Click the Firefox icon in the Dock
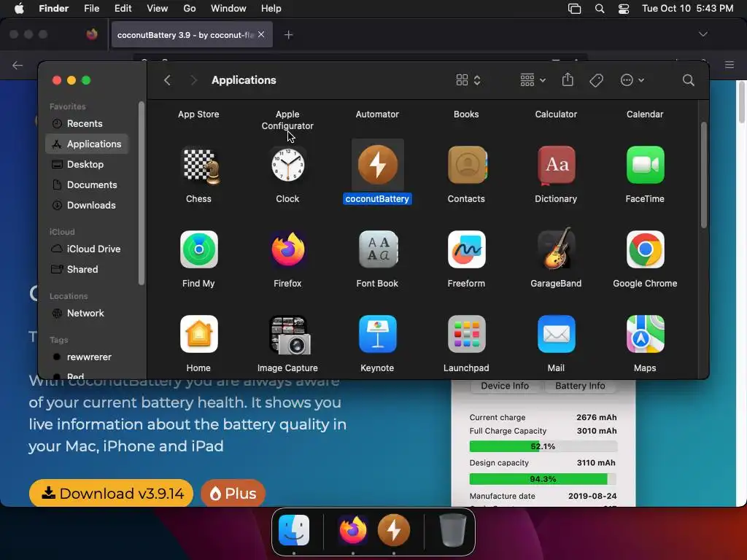 click(x=353, y=530)
